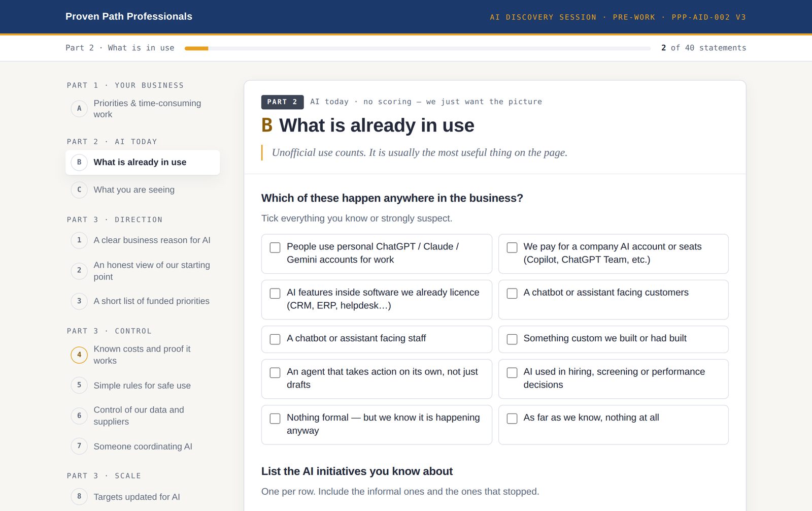Tick agent that takes action on own checkbox
Viewport: 812px width, 511px height.
click(x=275, y=372)
